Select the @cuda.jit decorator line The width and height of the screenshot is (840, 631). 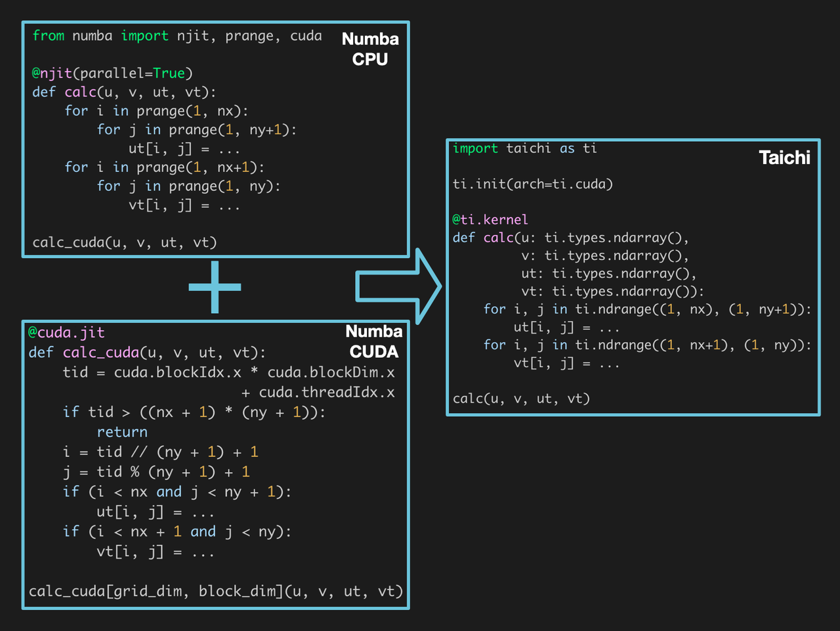(x=67, y=332)
